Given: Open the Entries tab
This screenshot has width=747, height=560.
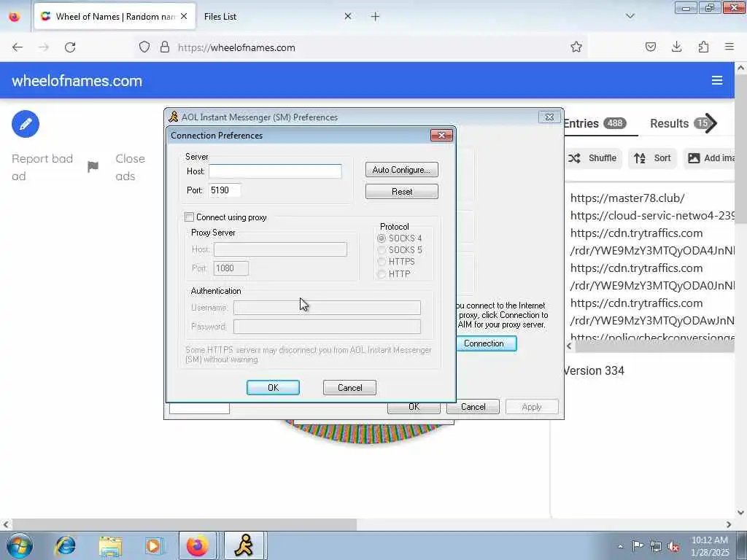Looking at the screenshot, I should click(595, 123).
